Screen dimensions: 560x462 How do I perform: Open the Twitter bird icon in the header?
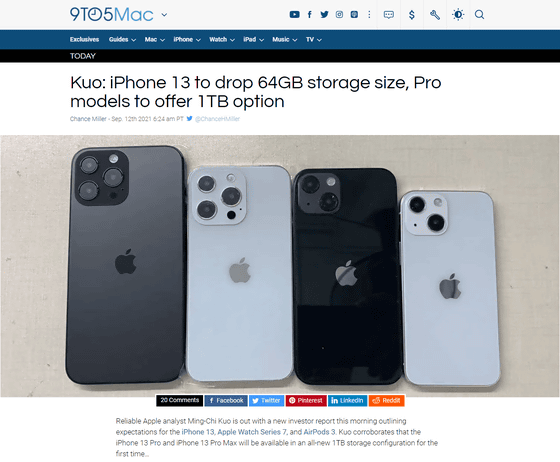coord(324,15)
